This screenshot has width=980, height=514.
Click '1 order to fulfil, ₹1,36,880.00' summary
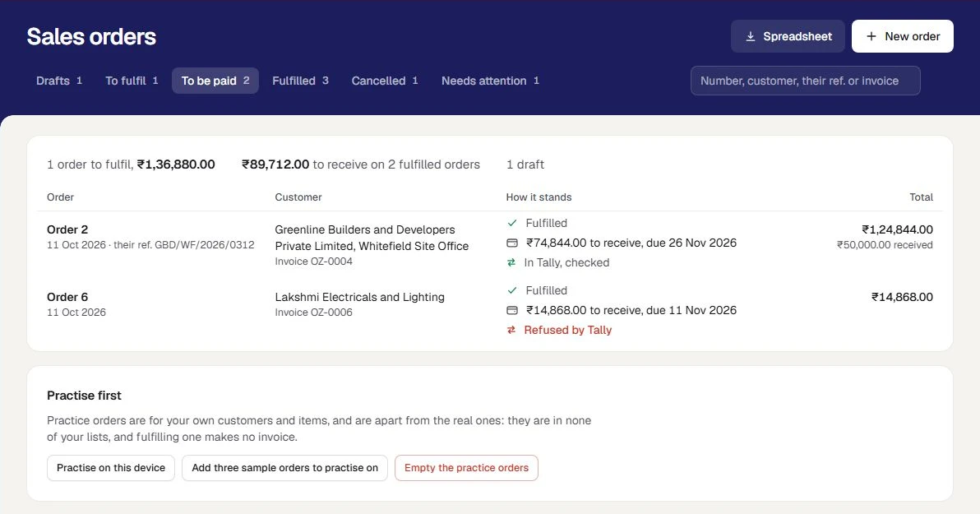(x=131, y=164)
